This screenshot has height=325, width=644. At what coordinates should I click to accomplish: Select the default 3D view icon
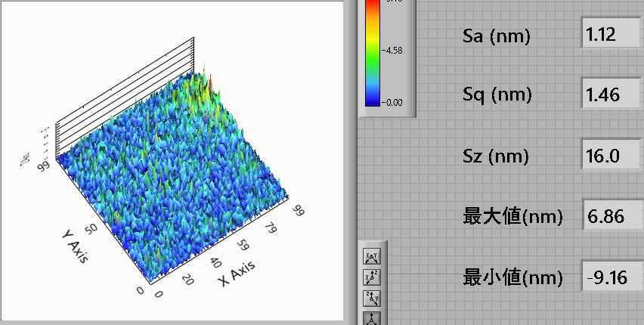[372, 317]
